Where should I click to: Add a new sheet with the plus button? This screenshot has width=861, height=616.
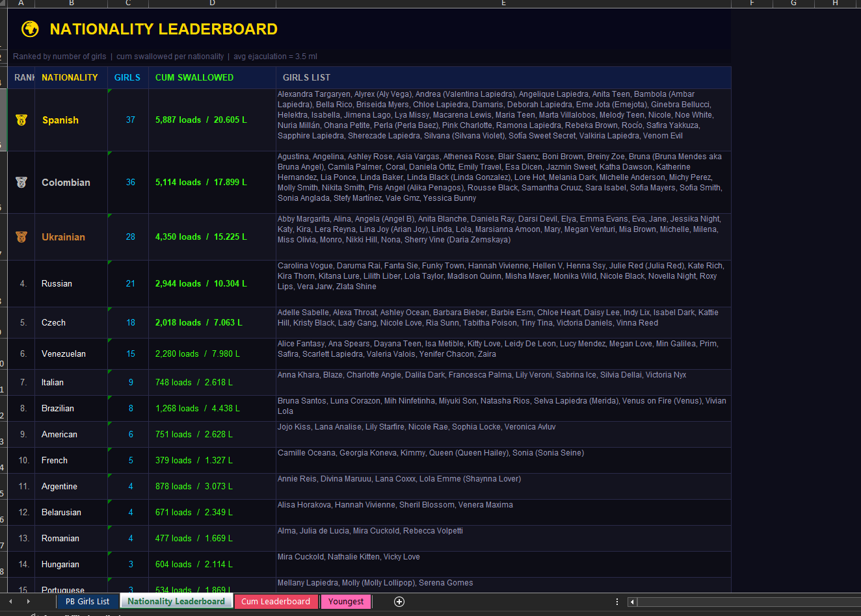[x=399, y=602]
